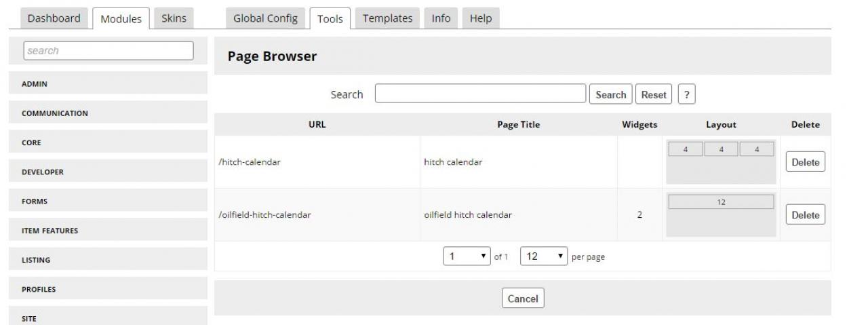Viewport: 868px width, 325px height.
Task: Expand the FORMS module category
Action: pos(108,202)
